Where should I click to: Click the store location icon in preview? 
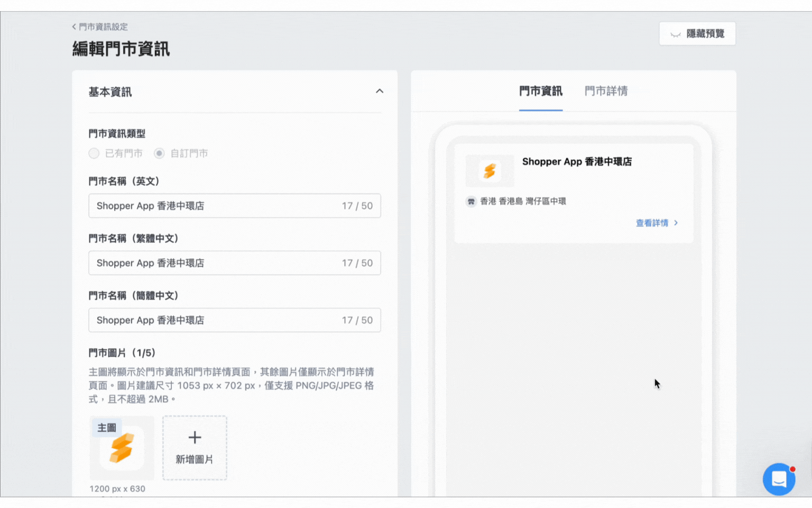(x=471, y=202)
